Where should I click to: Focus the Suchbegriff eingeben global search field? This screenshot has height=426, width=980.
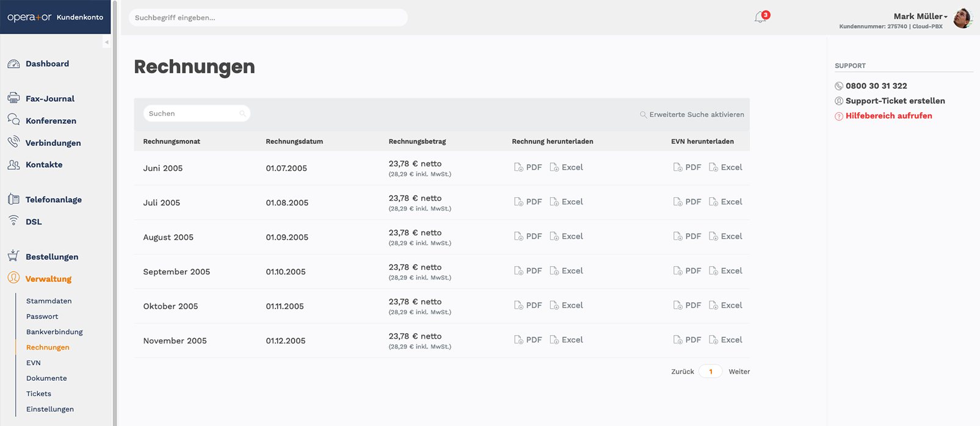[x=268, y=18]
